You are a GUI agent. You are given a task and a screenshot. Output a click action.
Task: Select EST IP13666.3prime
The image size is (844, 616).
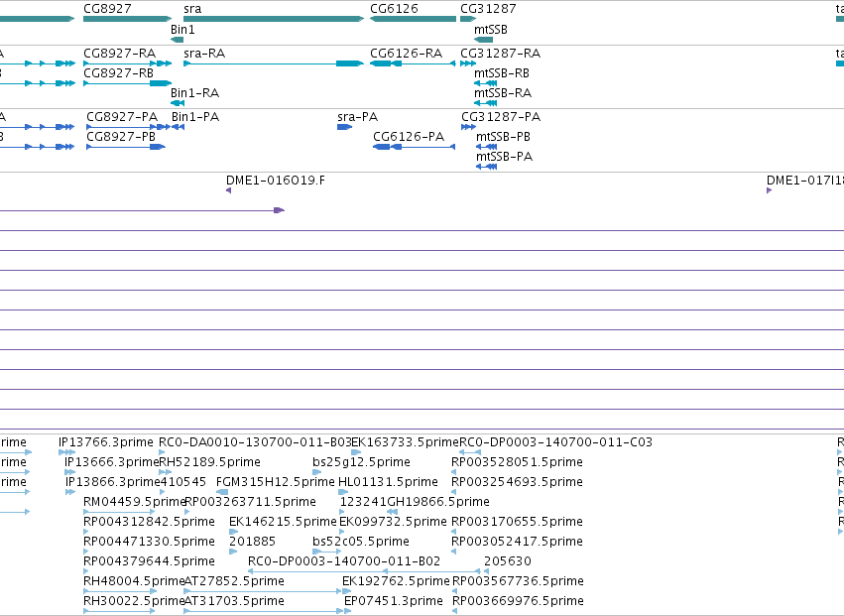point(70,472)
